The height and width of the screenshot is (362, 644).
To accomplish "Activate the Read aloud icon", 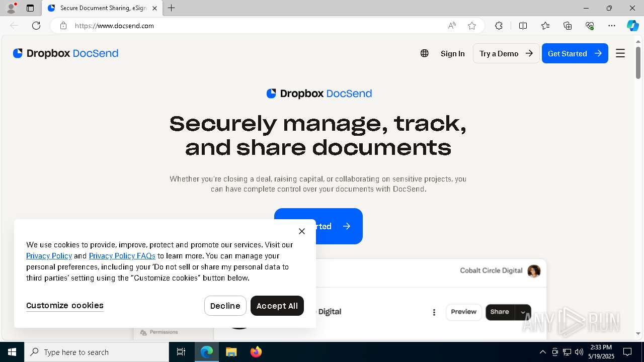I will click(452, 26).
